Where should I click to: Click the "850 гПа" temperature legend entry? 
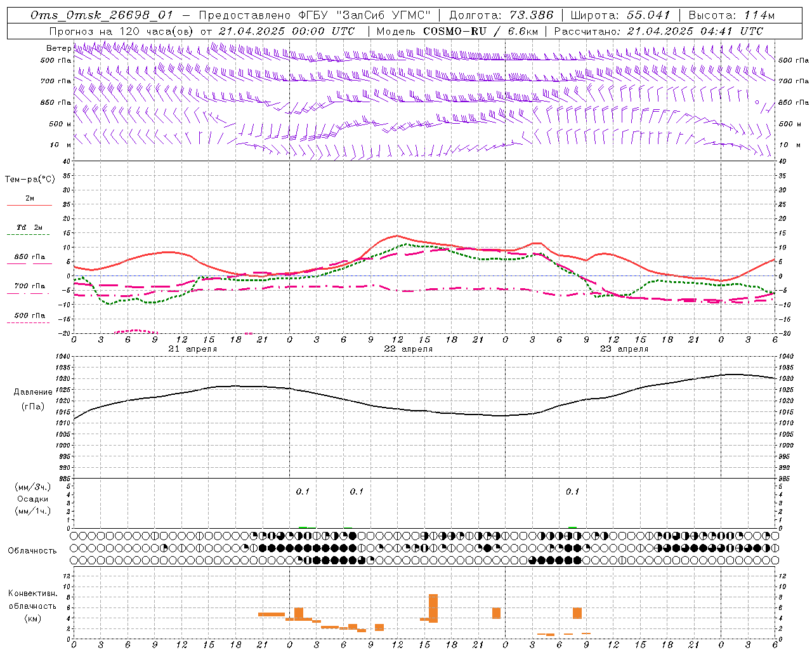(30, 257)
